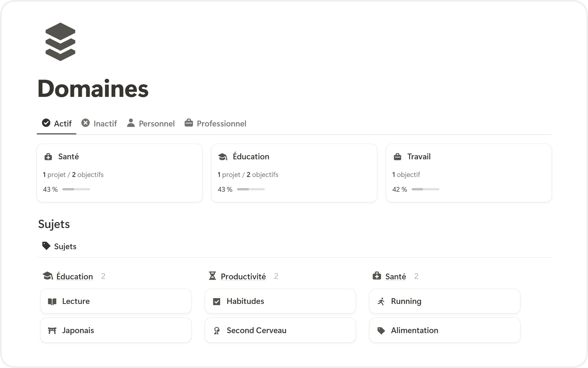Screen dimensions: 588x368
Task: Click the 42 % progress bar on Travail
Action: click(425, 189)
